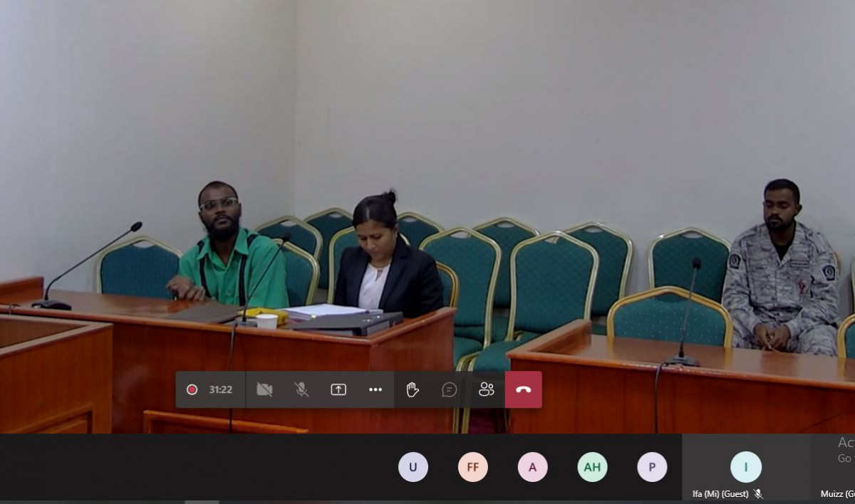Open the share content tray
This screenshot has width=855, height=504.
[338, 389]
